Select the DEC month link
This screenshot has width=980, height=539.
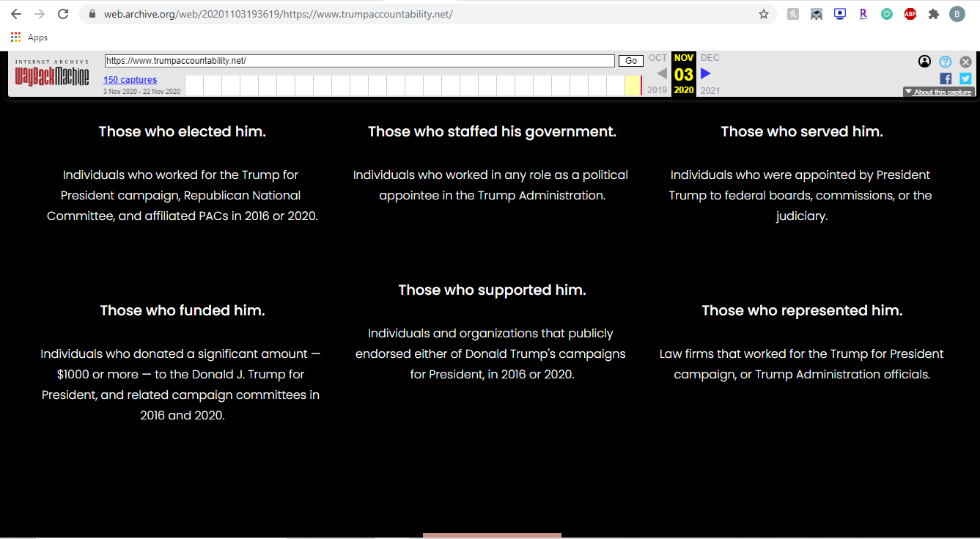pyautogui.click(x=710, y=58)
